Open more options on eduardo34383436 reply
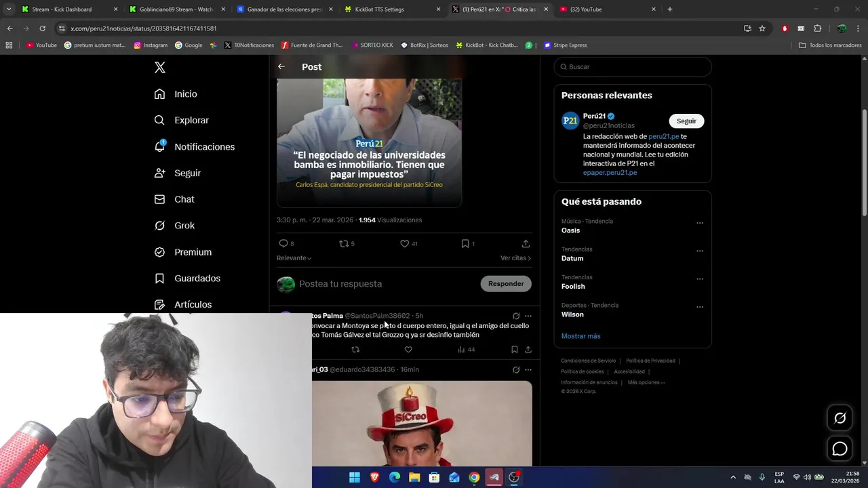Viewport: 868px width, 488px height. (x=528, y=370)
